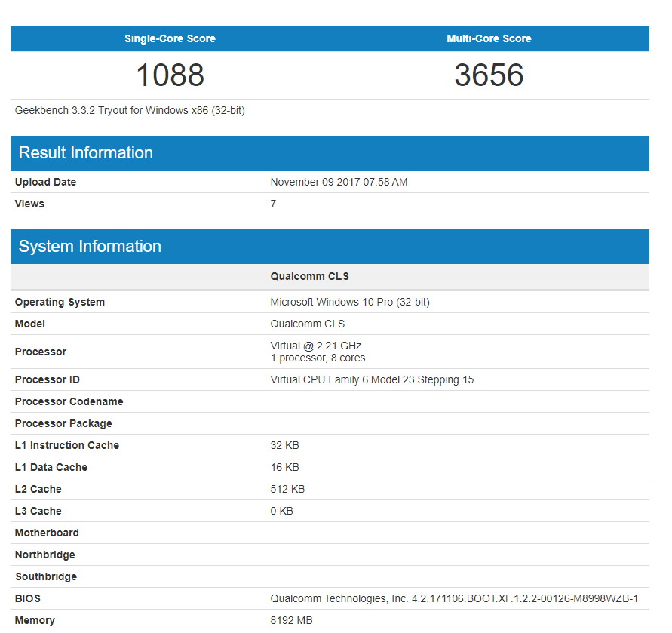The height and width of the screenshot is (633, 672).
Task: Select Microsoft Windows 10 Pro (32-bit) value
Action: pos(350,303)
